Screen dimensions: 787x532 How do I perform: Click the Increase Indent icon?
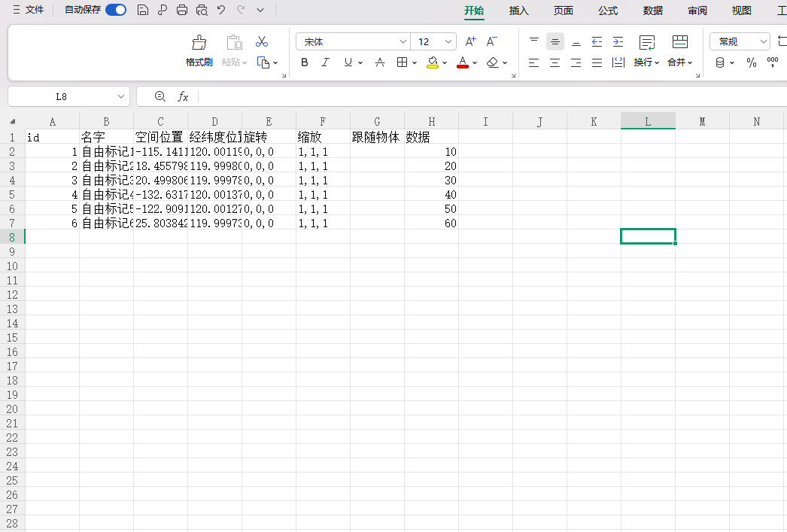pos(618,42)
